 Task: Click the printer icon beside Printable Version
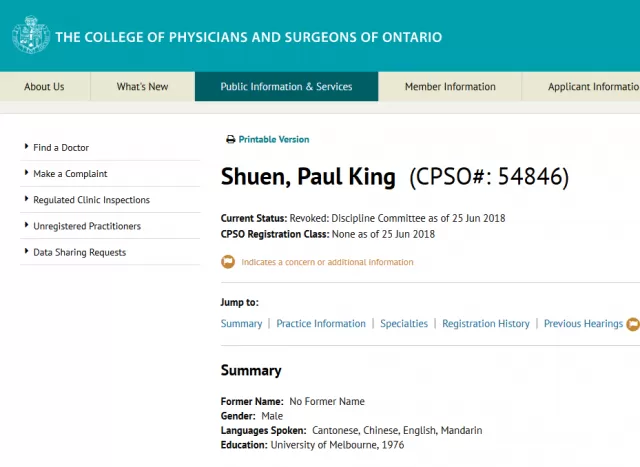231,140
